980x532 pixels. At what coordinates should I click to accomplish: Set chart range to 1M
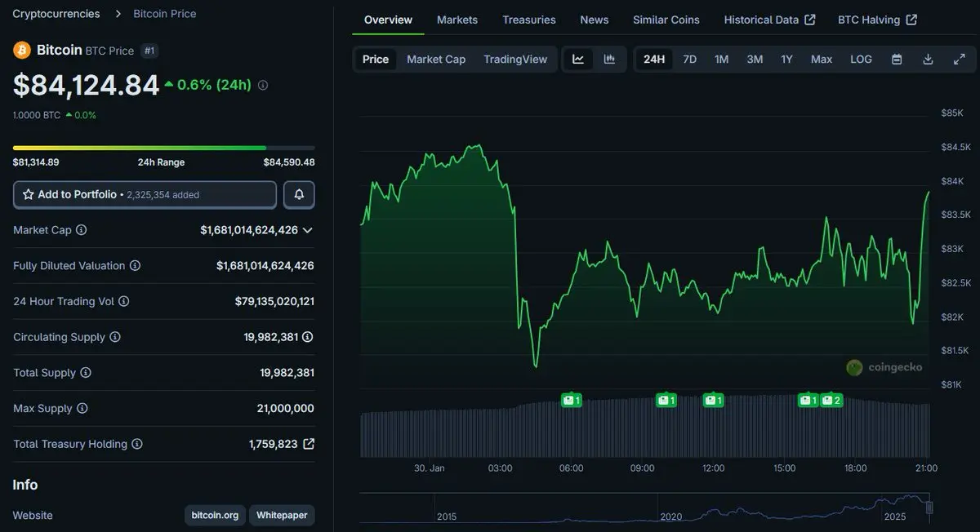[722, 59]
